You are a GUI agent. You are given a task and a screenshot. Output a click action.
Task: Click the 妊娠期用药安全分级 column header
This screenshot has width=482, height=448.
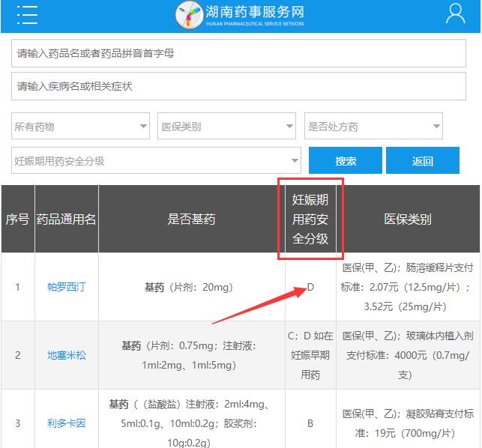310,219
